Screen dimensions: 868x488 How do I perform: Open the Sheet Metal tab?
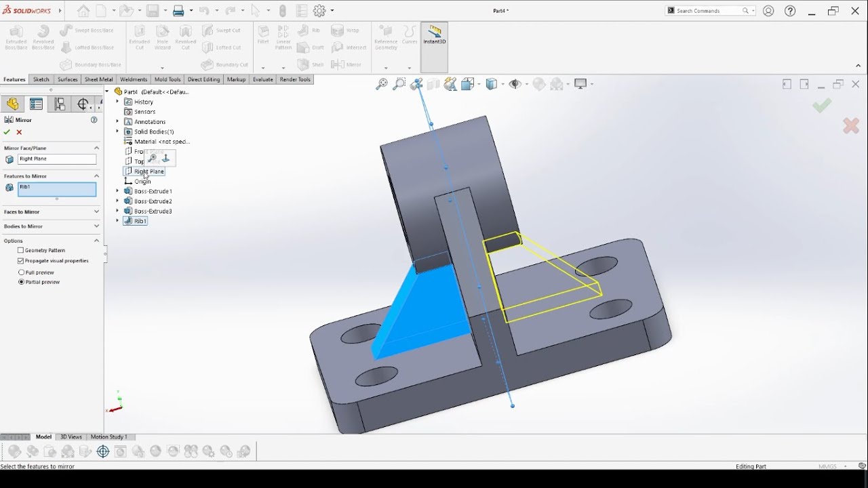pyautogui.click(x=98, y=79)
